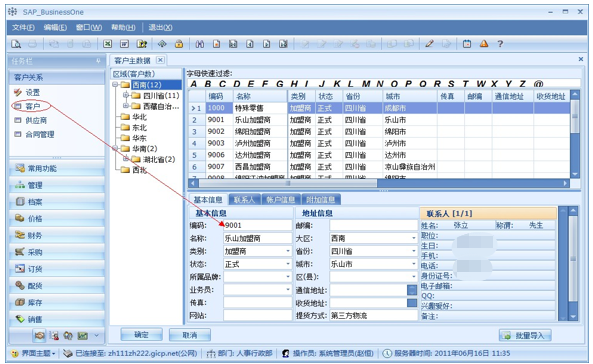Open the 档案 sidebar group
Image resolution: width=593 pixels, height=364 pixels.
57,202
